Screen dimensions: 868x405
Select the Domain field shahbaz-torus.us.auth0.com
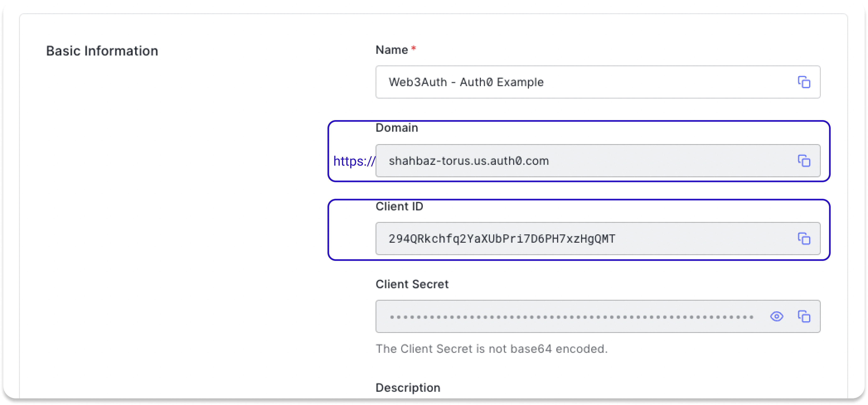598,161
